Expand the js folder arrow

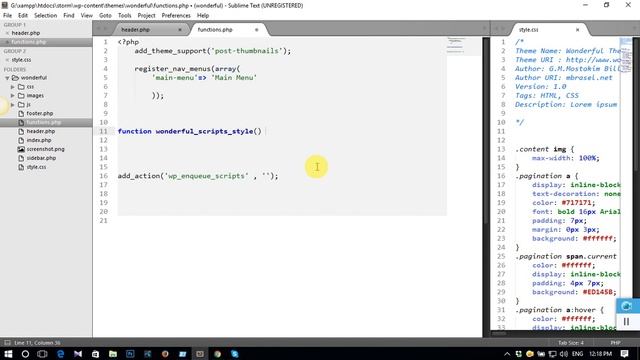(13, 105)
